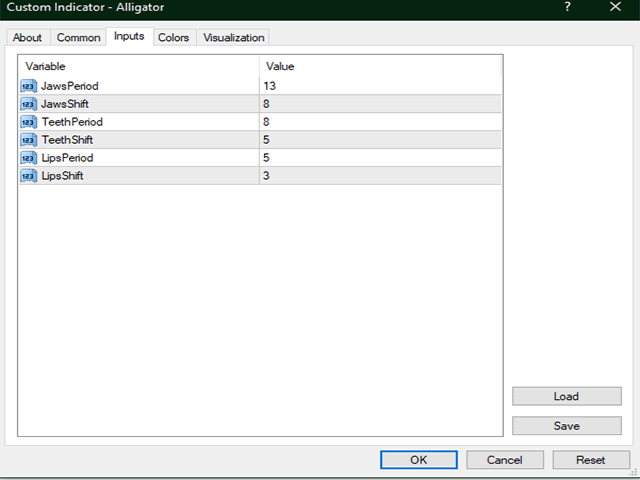Select the TeethPeriod variable name
Viewport: 640px width, 480px height.
point(72,122)
